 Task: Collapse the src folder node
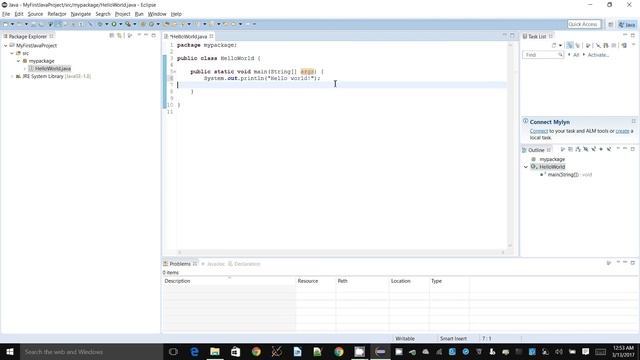(12, 53)
